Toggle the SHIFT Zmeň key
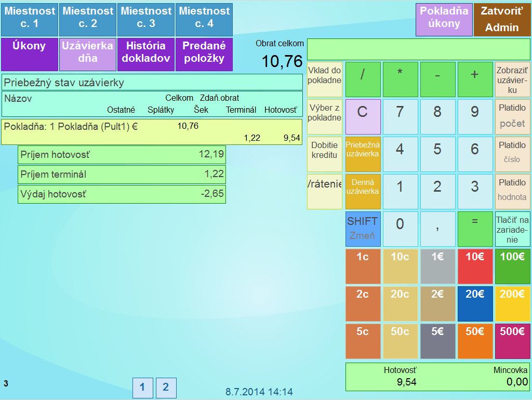The height and width of the screenshot is (400, 532). point(363,229)
